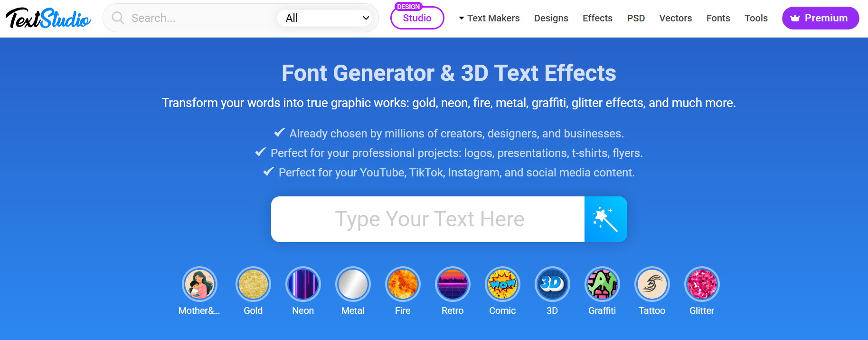Image resolution: width=868 pixels, height=340 pixels.
Task: Click the Metal label text
Action: (353, 311)
